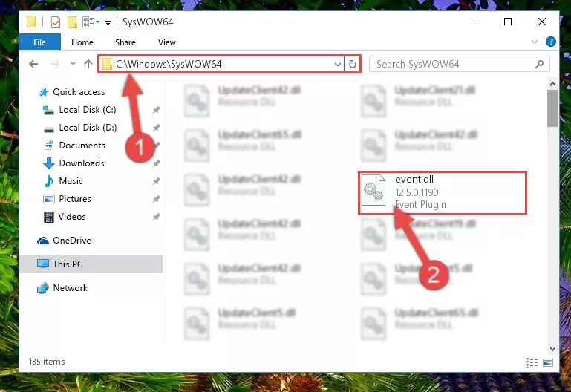Select Network in the navigation pane
Screen dimensions: 571x392
(x=70, y=288)
